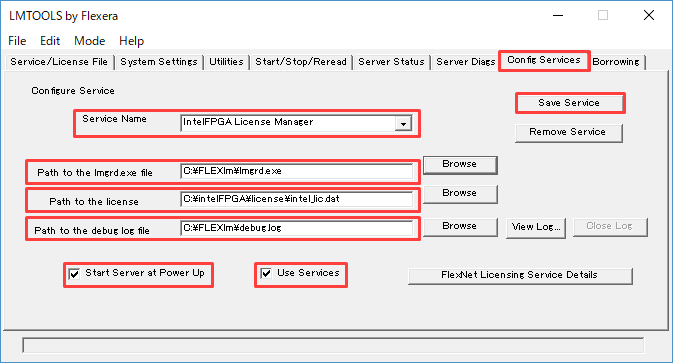Browse for the license file
The image size is (673, 363).
460,194
